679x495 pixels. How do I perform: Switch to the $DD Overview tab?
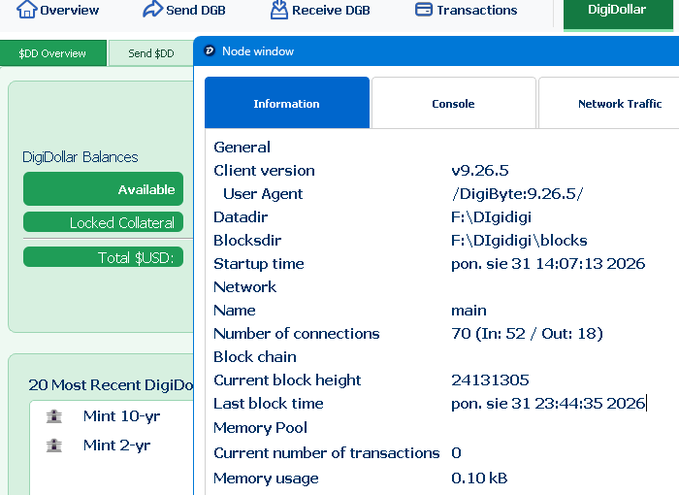coord(53,53)
